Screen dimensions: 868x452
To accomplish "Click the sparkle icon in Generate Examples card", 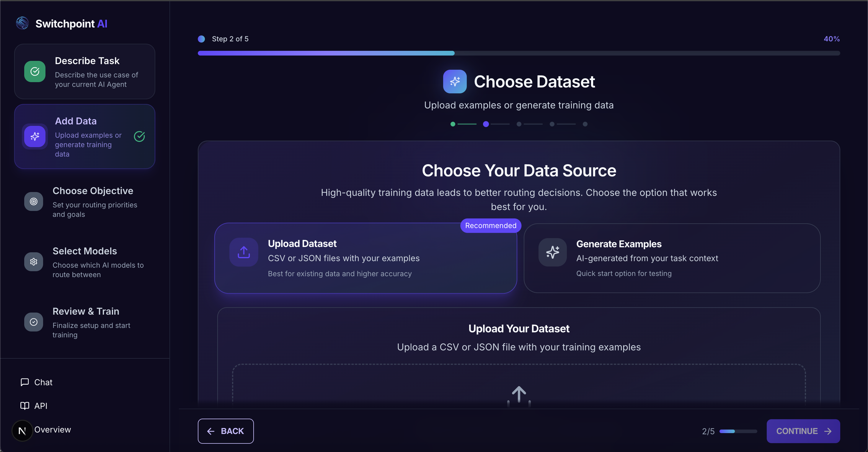I will point(553,252).
